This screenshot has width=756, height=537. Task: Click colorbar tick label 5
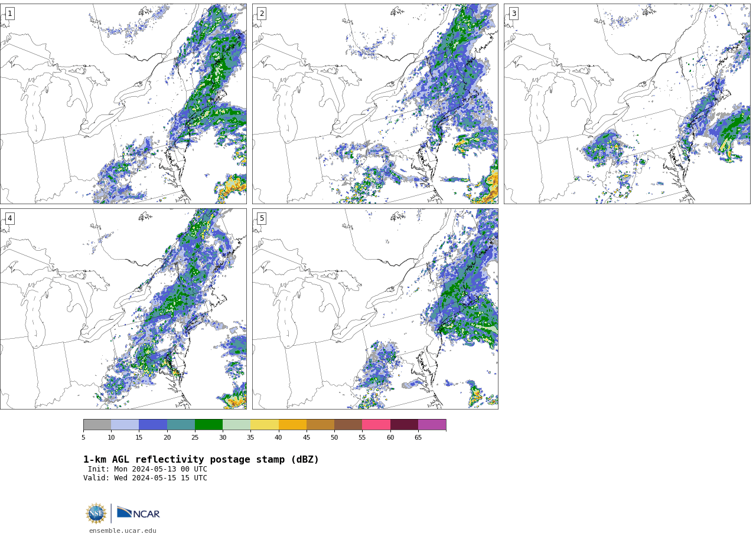pyautogui.click(x=83, y=437)
